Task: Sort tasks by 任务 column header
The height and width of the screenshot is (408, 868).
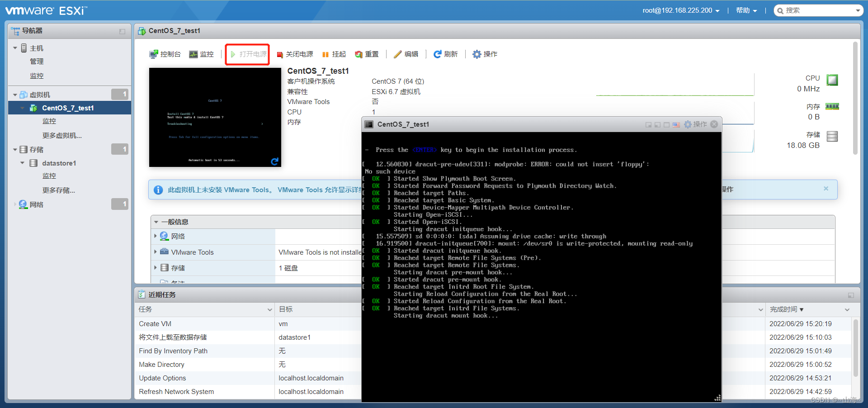Action: [x=205, y=309]
